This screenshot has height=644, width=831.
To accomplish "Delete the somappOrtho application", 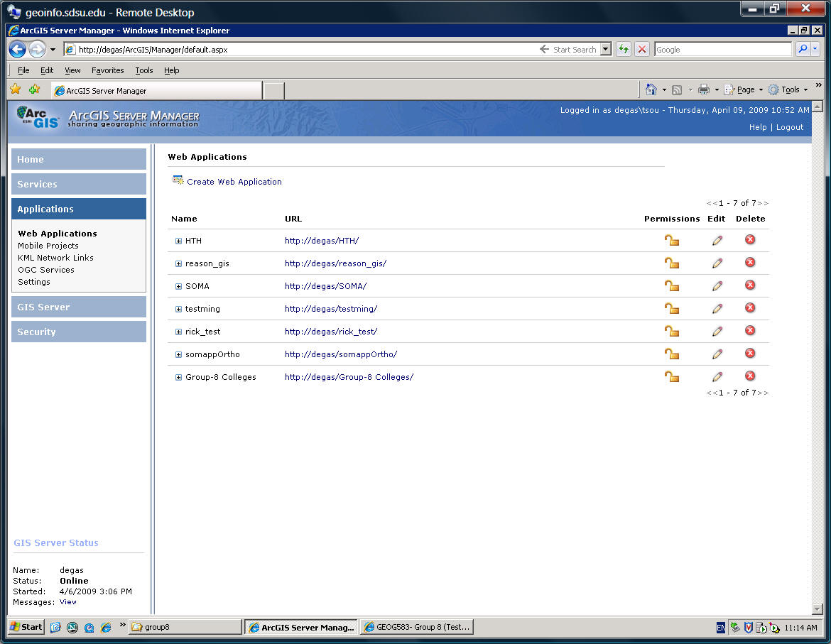I will point(750,354).
